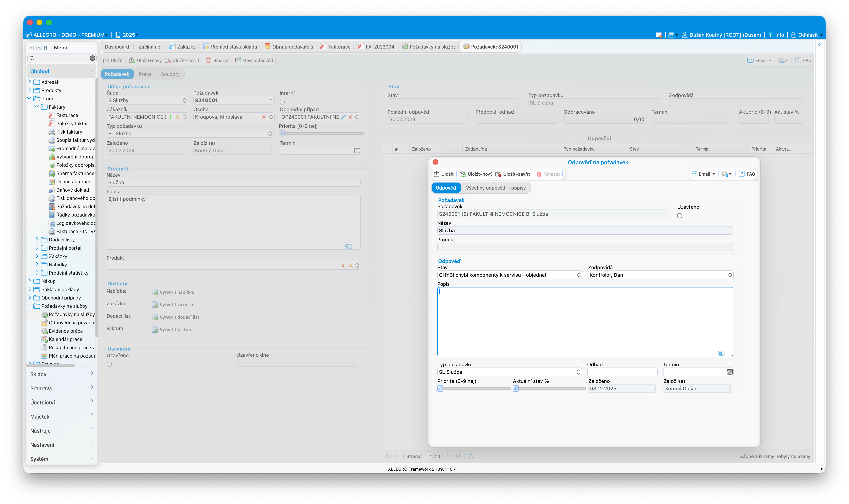849x504 pixels.
Task: Switch to the Dashboard tab
Action: click(117, 46)
